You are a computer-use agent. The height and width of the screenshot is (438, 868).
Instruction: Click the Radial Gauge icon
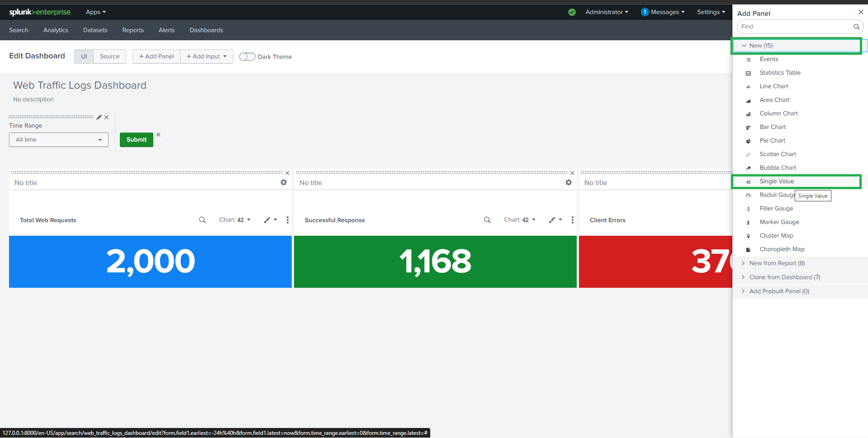(x=748, y=195)
